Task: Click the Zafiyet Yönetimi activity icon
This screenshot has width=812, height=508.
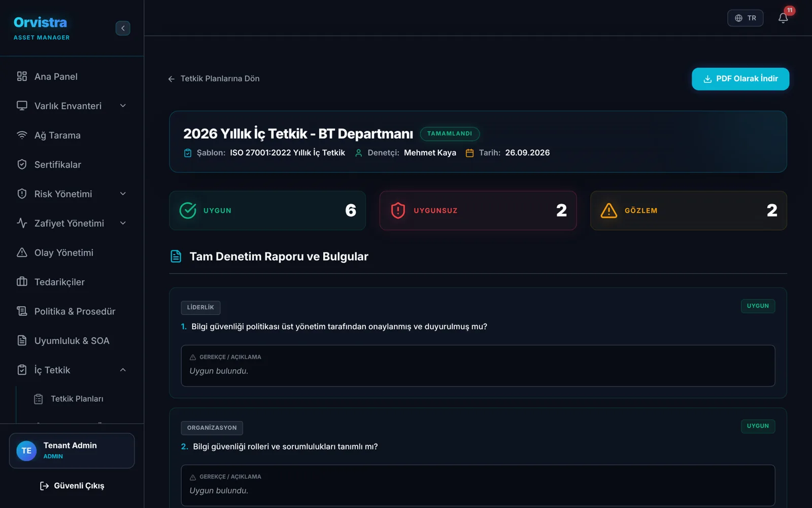Action: (x=22, y=223)
